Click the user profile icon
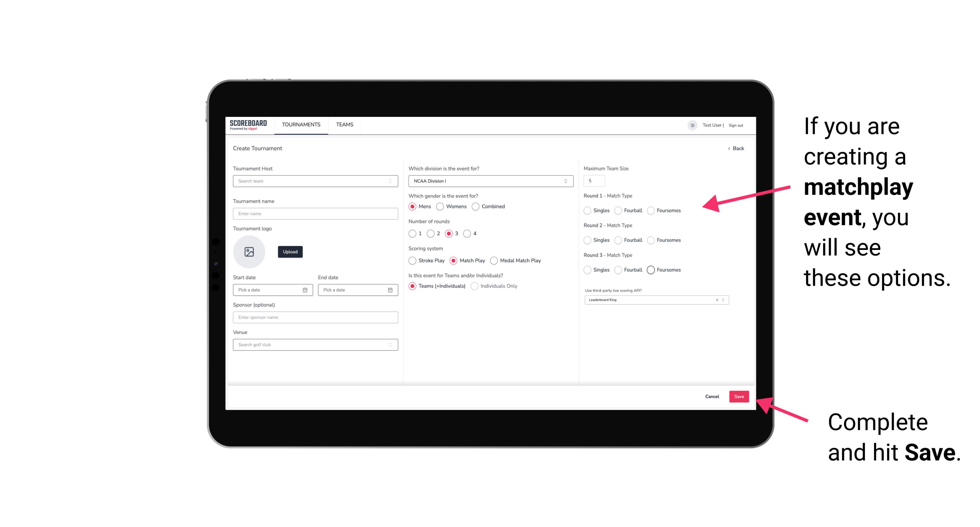This screenshot has height=527, width=980. coord(691,125)
